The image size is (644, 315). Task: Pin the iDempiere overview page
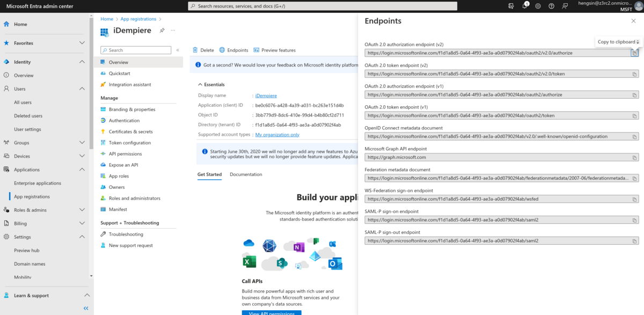(x=161, y=31)
